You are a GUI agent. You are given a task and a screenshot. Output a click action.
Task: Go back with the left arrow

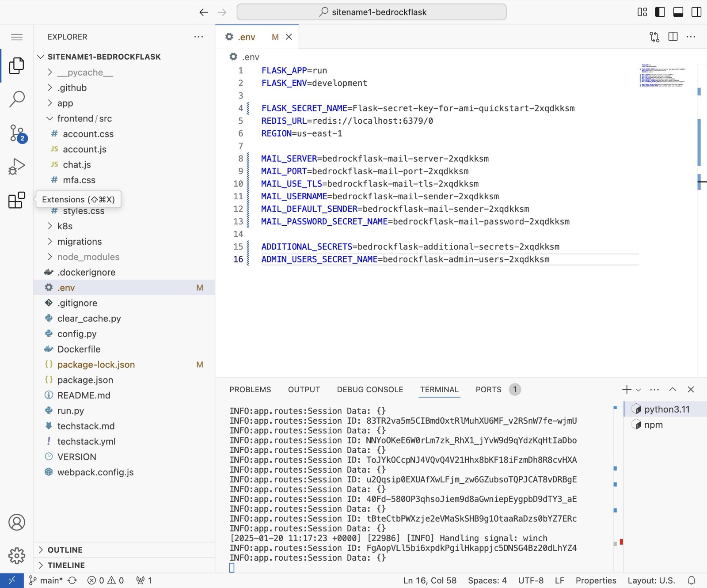(x=203, y=12)
